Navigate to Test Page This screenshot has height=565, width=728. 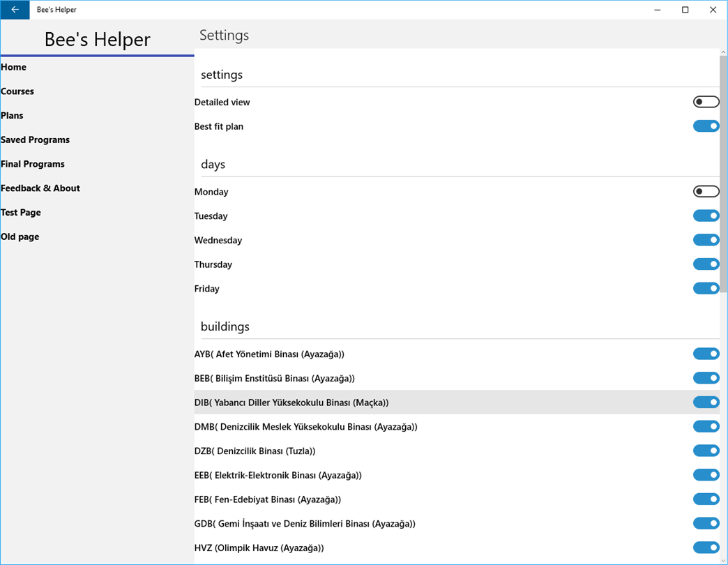[21, 213]
